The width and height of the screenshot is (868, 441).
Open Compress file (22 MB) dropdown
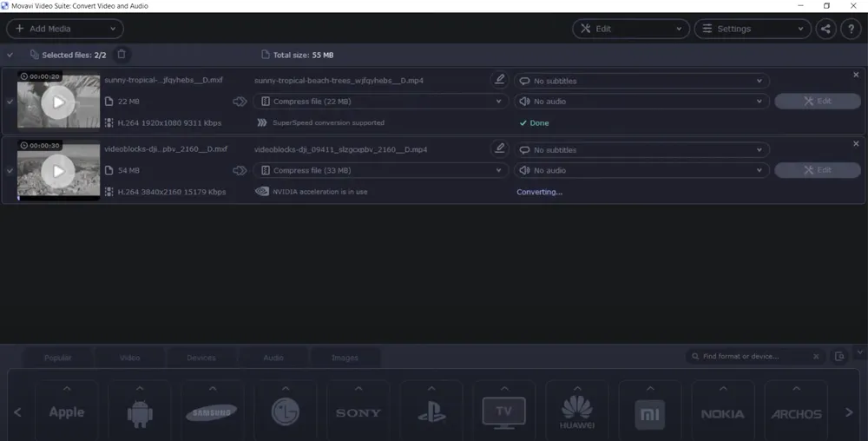click(x=380, y=102)
